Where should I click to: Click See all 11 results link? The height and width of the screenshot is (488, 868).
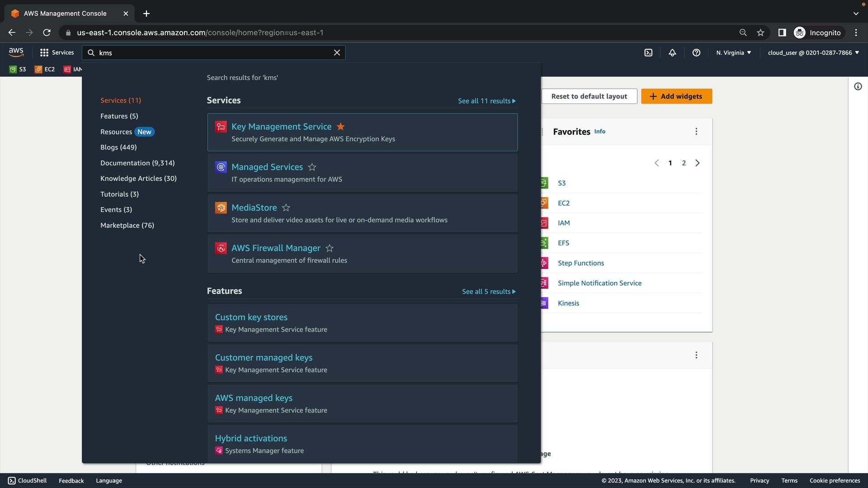tap(486, 101)
